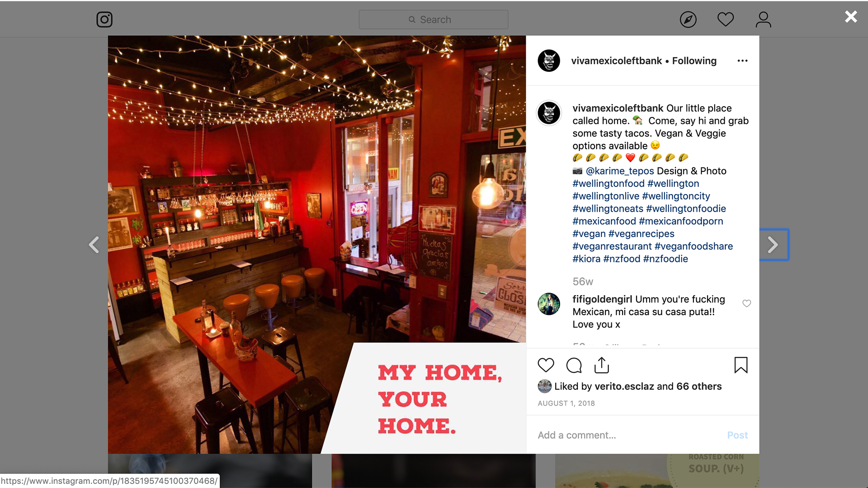Go to the previous post arrow
The image size is (868, 488).
(x=94, y=245)
